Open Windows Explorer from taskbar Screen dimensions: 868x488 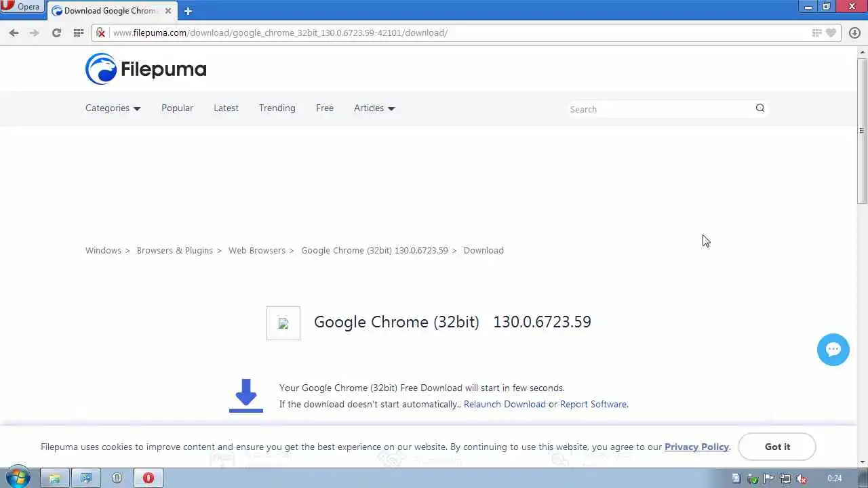click(x=54, y=478)
